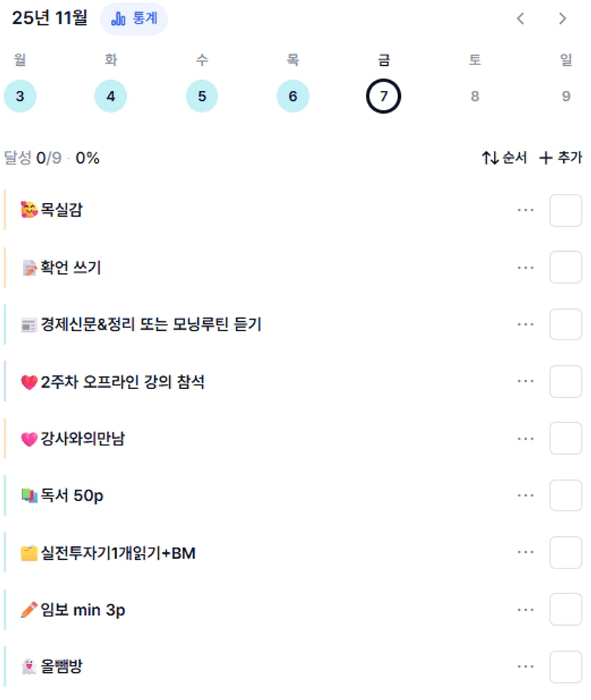
Task: Go to previous week arrow
Action: 520,19
